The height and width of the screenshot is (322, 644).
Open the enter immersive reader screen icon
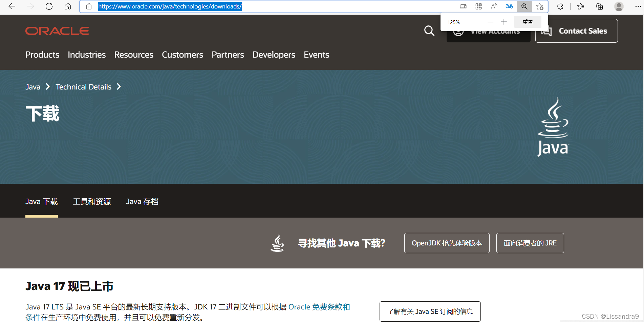click(463, 6)
